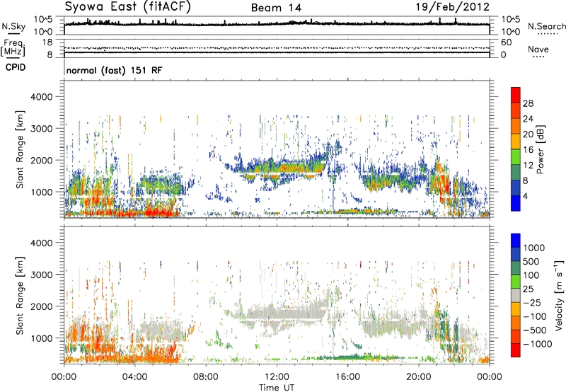Viewport: 566px width, 392px height.
Task: Click the 'CPID' label
Action: click(x=16, y=67)
